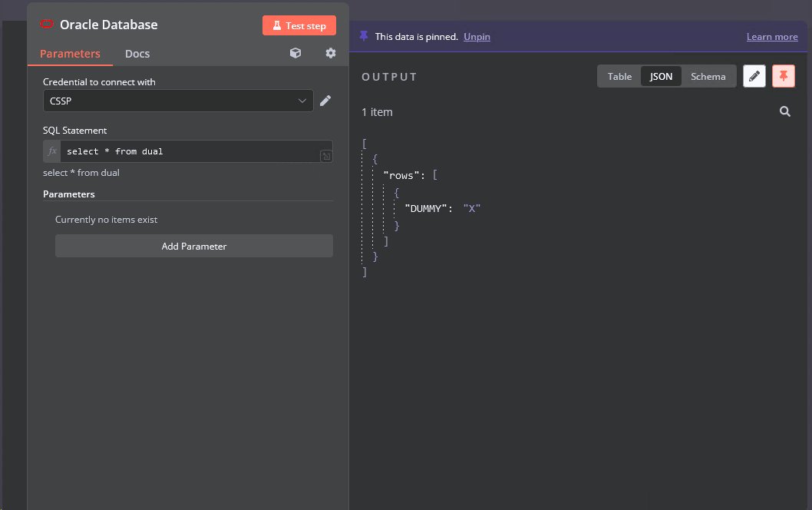
Task: Edit output data with pencil button
Action: (754, 76)
